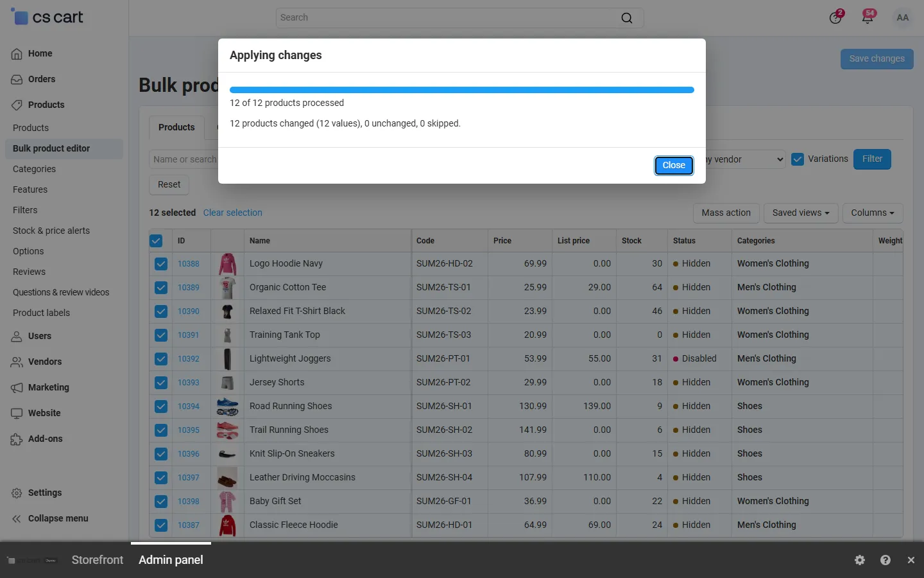Image resolution: width=924 pixels, height=578 pixels.
Task: Click the Home sidebar icon
Action: pos(17,54)
